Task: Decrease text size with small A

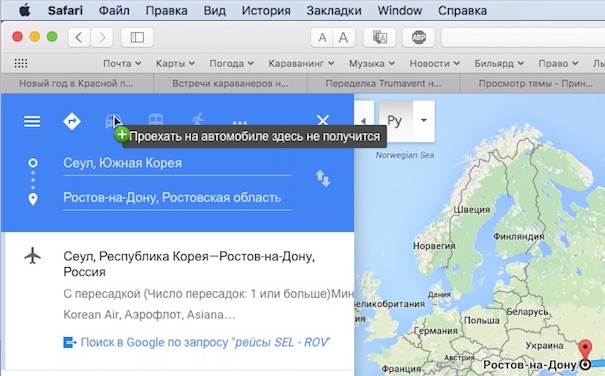Action: coord(322,37)
